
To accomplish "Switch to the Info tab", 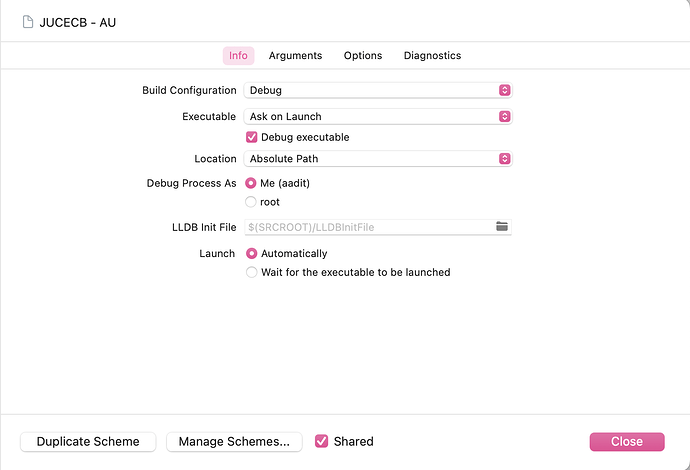I will (x=238, y=56).
